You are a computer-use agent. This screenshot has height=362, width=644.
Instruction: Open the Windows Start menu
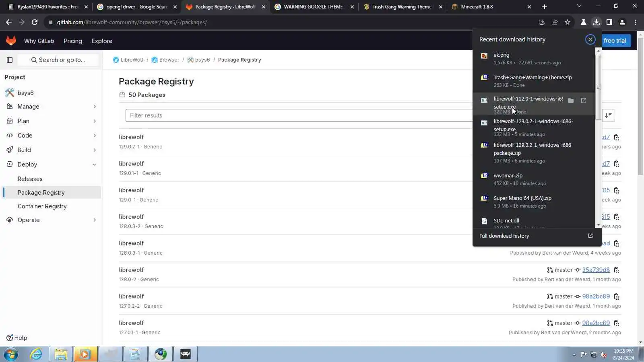pos(11,354)
